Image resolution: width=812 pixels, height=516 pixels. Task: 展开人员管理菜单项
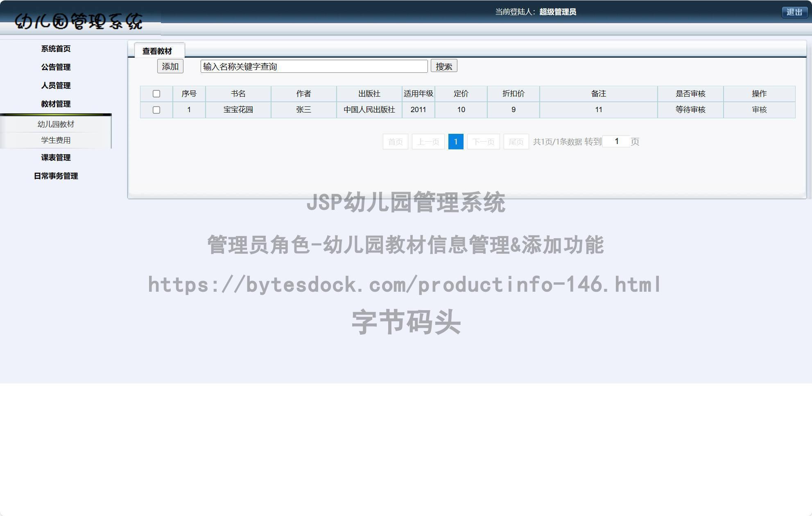[x=56, y=86]
